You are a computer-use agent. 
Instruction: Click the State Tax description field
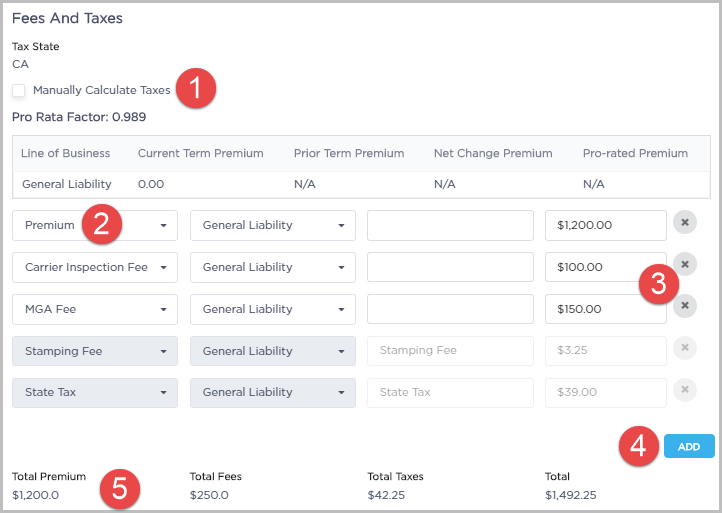(x=450, y=393)
